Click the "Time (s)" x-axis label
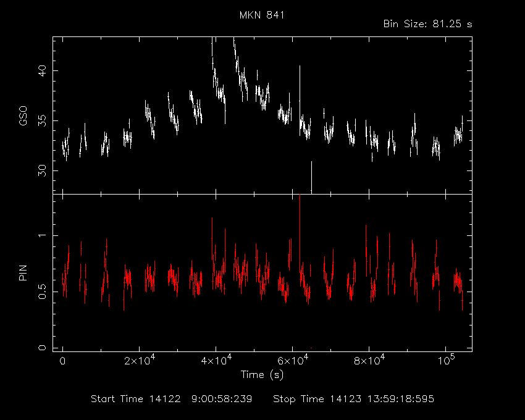 (x=262, y=374)
